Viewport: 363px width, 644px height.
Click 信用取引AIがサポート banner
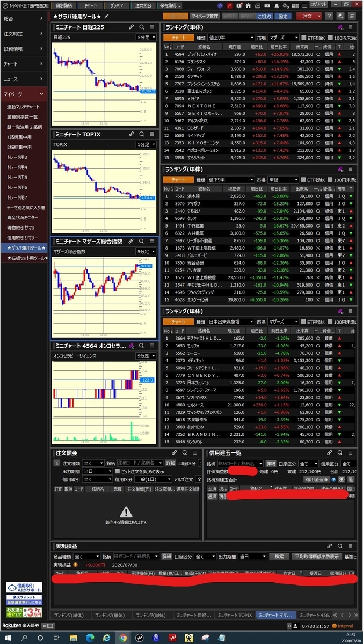coord(24,587)
